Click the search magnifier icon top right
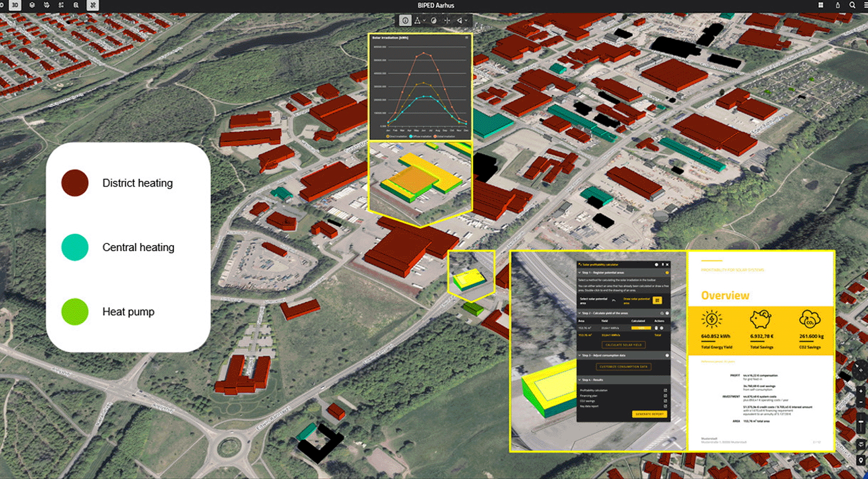 point(852,5)
